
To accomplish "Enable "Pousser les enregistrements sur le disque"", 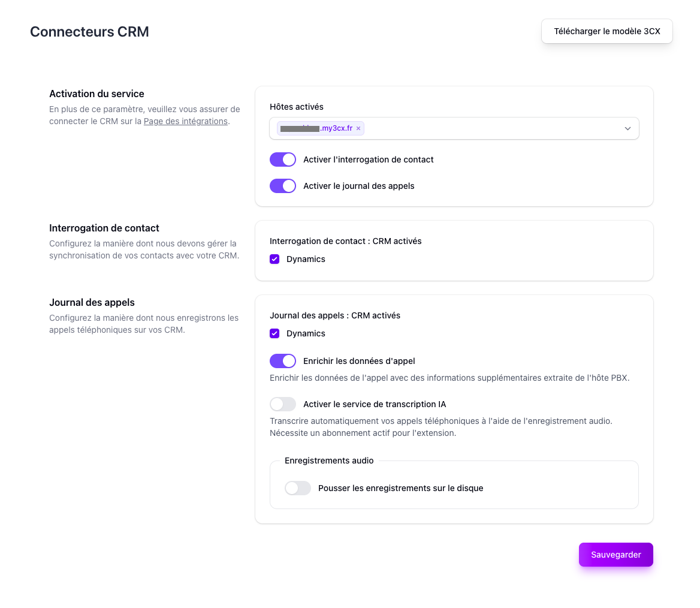I will click(x=297, y=488).
